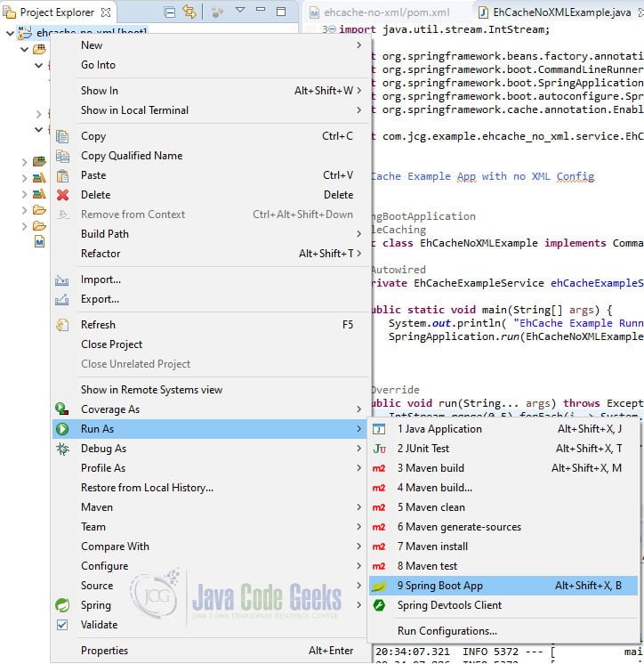Viewport: 644px width, 664px height.
Task: Click the Paste clipboard icon
Action: (62, 175)
